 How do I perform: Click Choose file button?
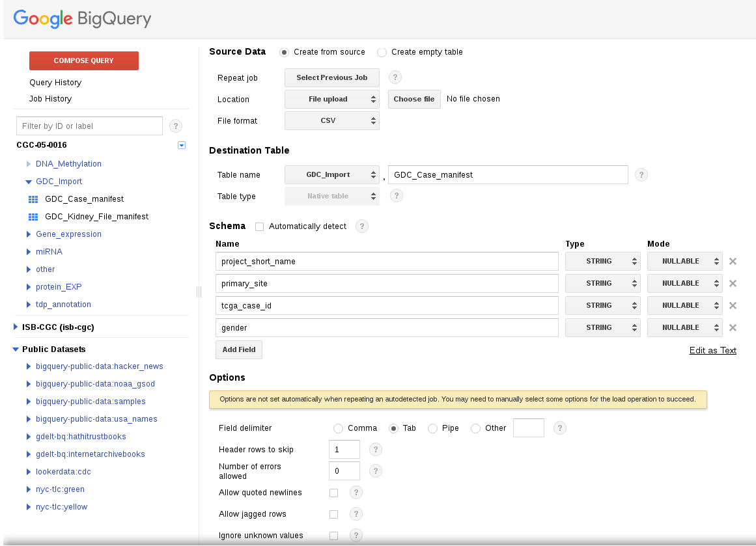click(414, 100)
